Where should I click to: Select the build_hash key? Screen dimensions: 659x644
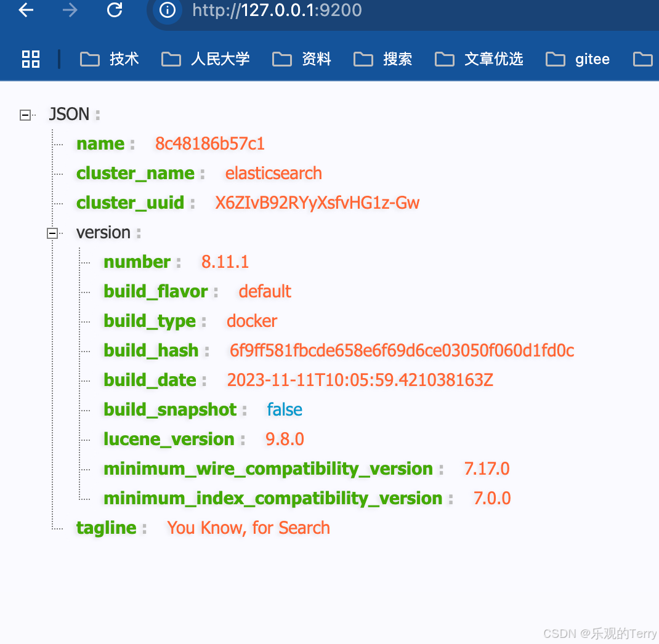tap(152, 350)
